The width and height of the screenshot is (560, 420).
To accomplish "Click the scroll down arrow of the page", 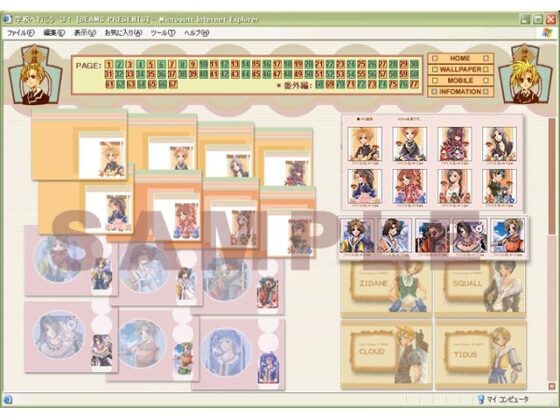I will click(551, 386).
